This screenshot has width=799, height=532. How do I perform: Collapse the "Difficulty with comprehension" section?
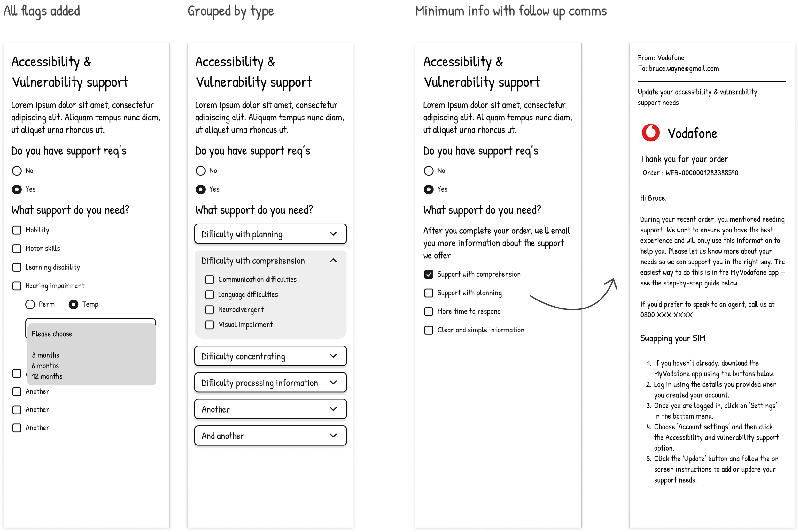click(x=333, y=261)
